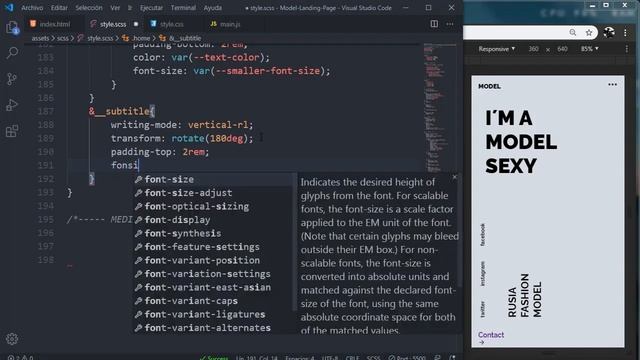Viewport: 640px width, 360px height.
Task: Select the font-synthesis suggestion
Action: (213, 233)
